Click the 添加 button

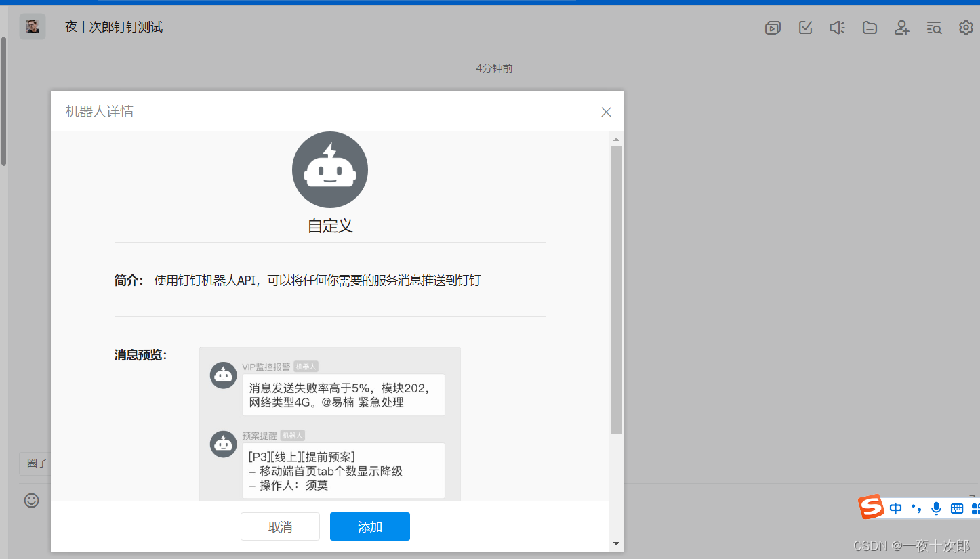(x=370, y=526)
